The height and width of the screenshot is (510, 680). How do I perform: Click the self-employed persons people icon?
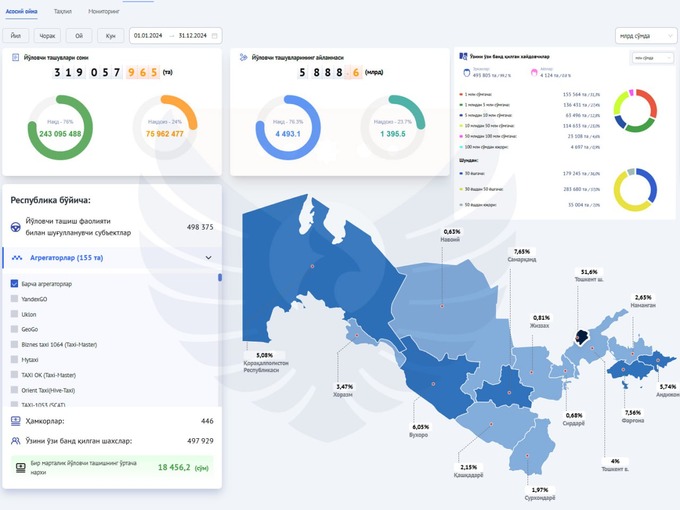(16, 440)
